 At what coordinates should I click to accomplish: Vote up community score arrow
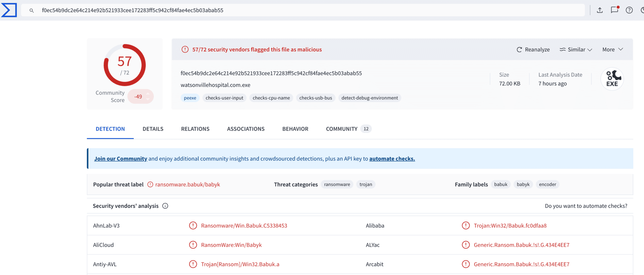(x=148, y=94)
